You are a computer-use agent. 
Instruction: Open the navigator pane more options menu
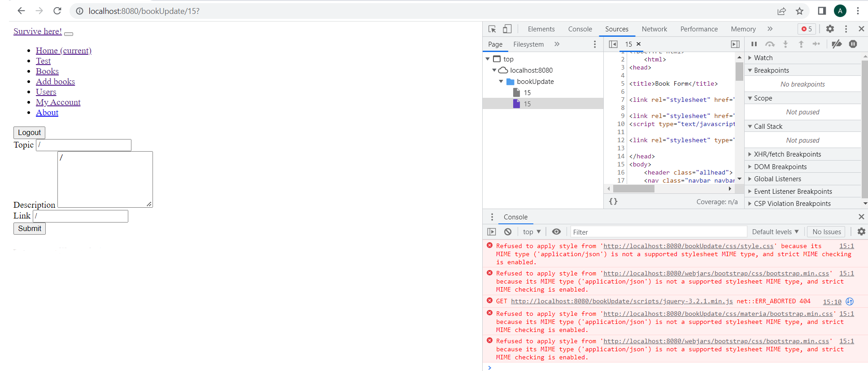pos(595,44)
